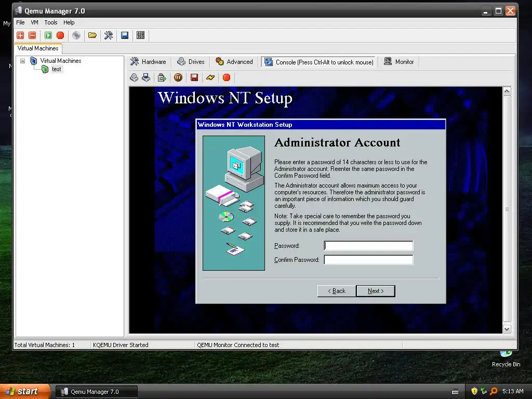This screenshot has width=532, height=399.
Task: Click the clipboard with green arrow icon
Action: pyautogui.click(x=162, y=78)
